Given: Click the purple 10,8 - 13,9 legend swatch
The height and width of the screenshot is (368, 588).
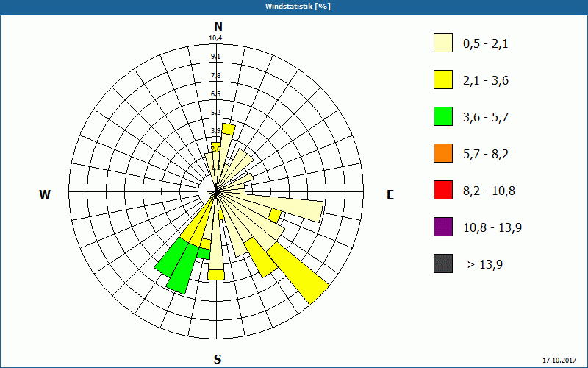Looking at the screenshot, I should click(443, 227).
